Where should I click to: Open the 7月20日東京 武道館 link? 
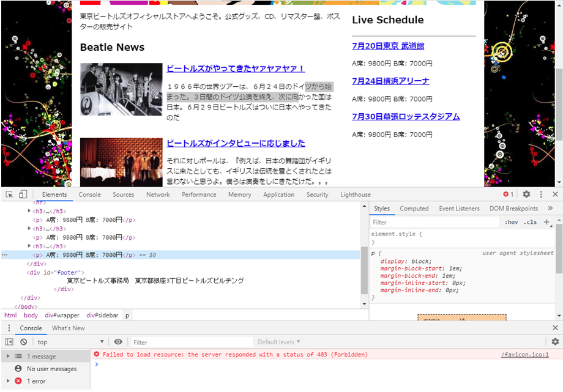pyautogui.click(x=388, y=46)
